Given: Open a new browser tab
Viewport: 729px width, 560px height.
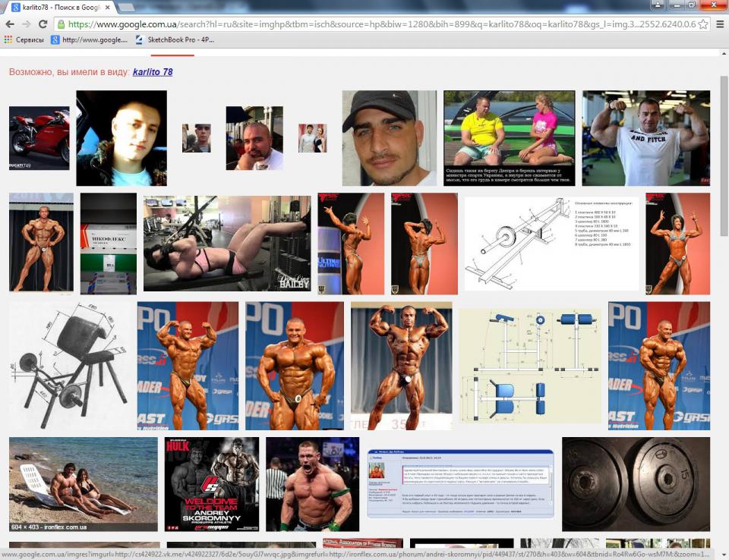Looking at the screenshot, I should pos(127,8).
